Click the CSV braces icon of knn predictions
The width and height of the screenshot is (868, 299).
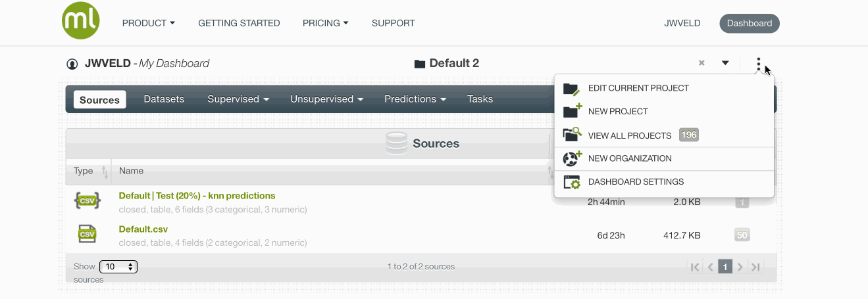pyautogui.click(x=88, y=200)
